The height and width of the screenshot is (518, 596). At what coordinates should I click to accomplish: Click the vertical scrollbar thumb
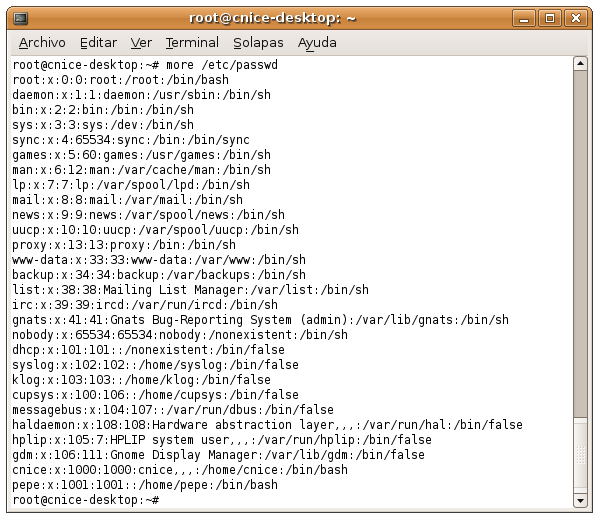click(x=580, y=244)
